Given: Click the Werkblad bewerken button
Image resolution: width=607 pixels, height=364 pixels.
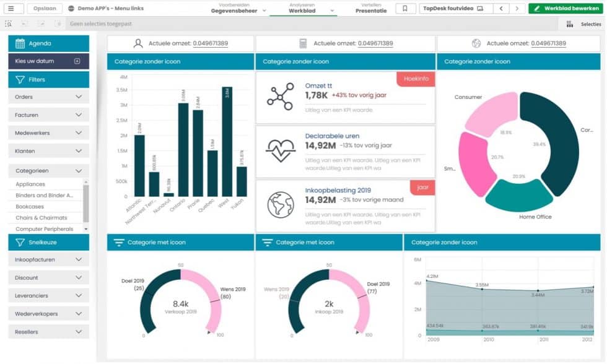Looking at the screenshot, I should (566, 9).
